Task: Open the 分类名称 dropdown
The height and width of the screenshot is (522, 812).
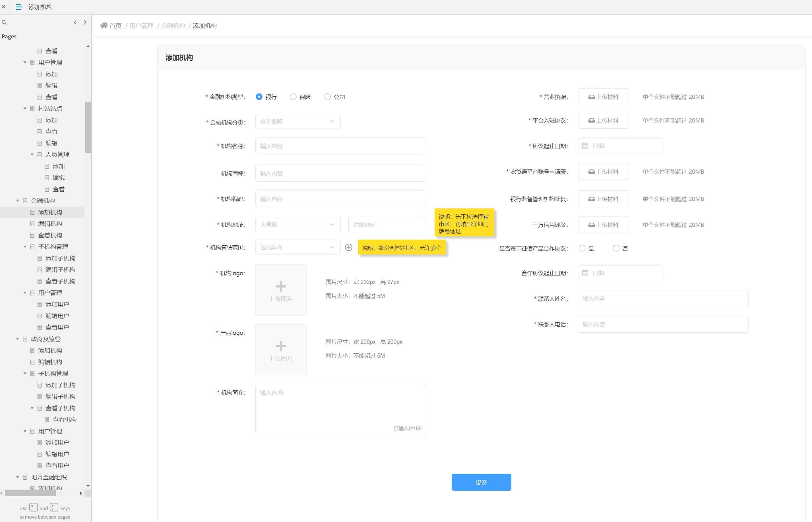Action: 298,121
